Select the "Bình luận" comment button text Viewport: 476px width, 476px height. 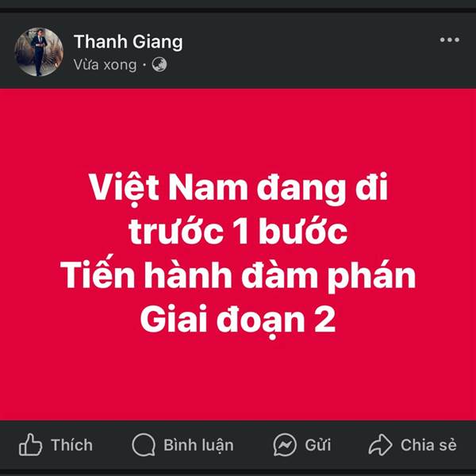(x=198, y=446)
